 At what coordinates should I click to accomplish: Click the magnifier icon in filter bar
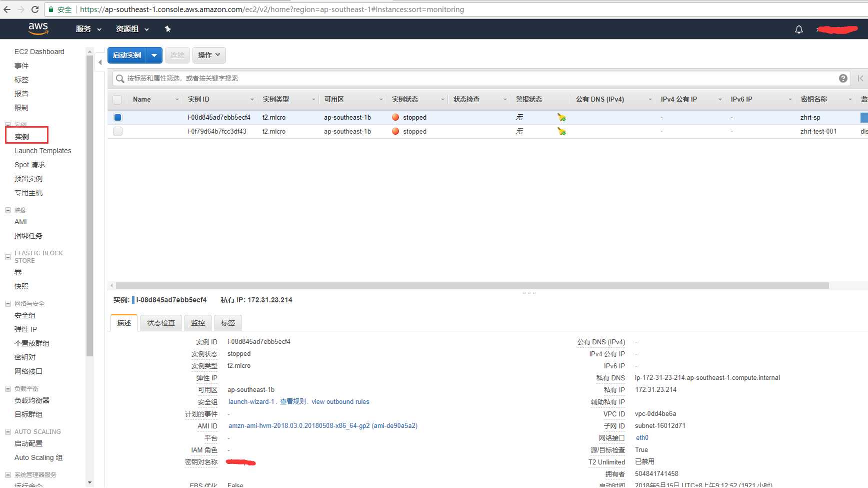pos(120,79)
